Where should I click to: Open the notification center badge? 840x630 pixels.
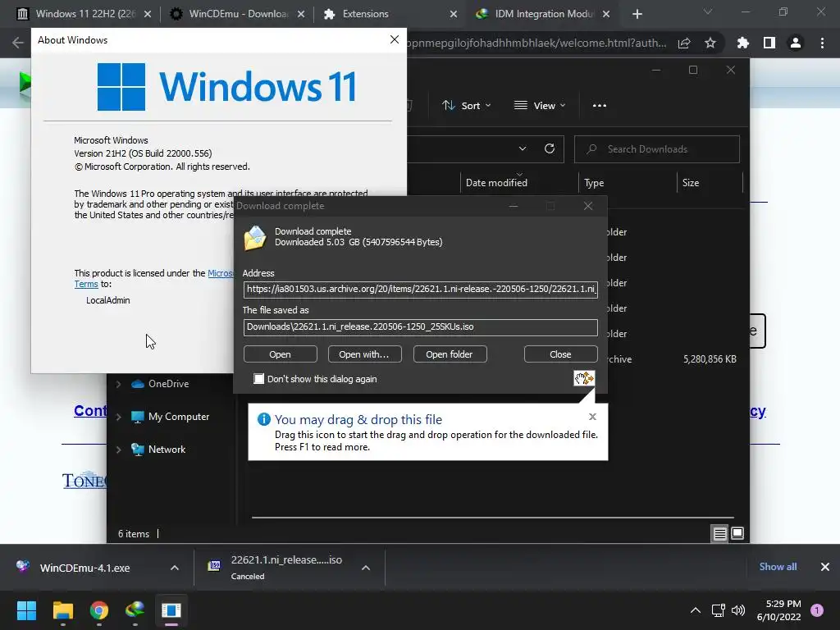click(x=817, y=610)
